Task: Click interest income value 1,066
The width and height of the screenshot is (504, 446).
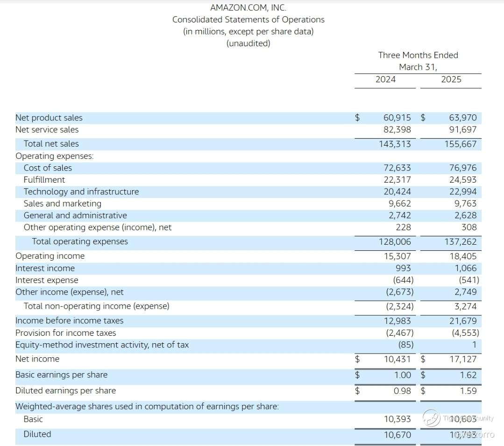Action: [465, 268]
